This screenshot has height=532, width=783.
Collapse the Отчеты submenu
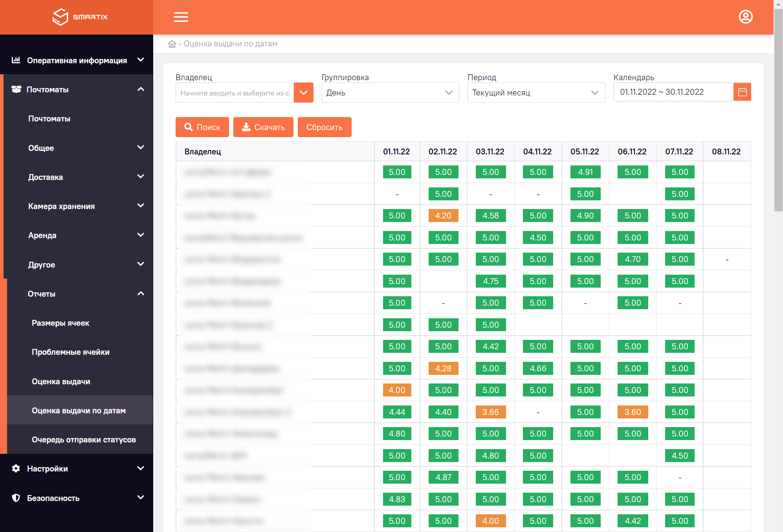(141, 294)
